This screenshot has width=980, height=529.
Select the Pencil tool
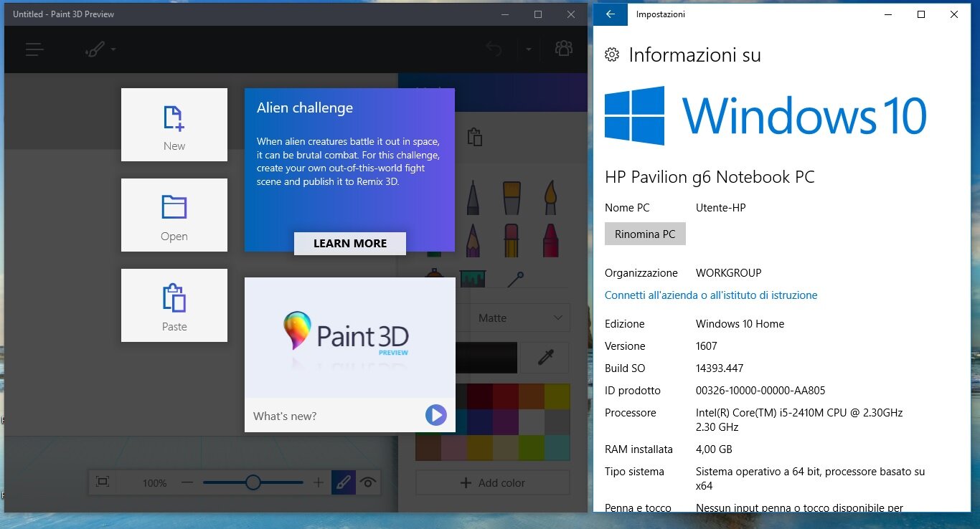(472, 240)
